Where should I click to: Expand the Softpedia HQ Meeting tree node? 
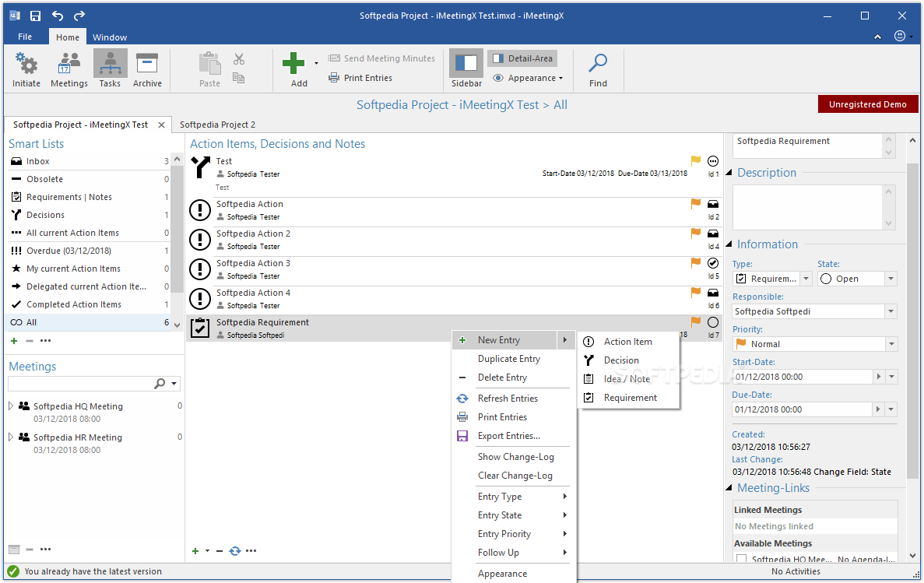coord(11,406)
